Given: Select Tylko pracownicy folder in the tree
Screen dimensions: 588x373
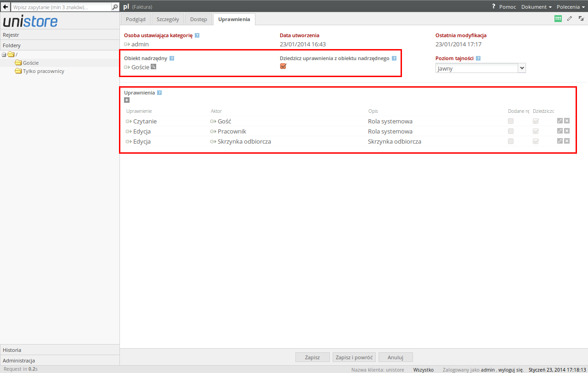Looking at the screenshot, I should pyautogui.click(x=44, y=71).
